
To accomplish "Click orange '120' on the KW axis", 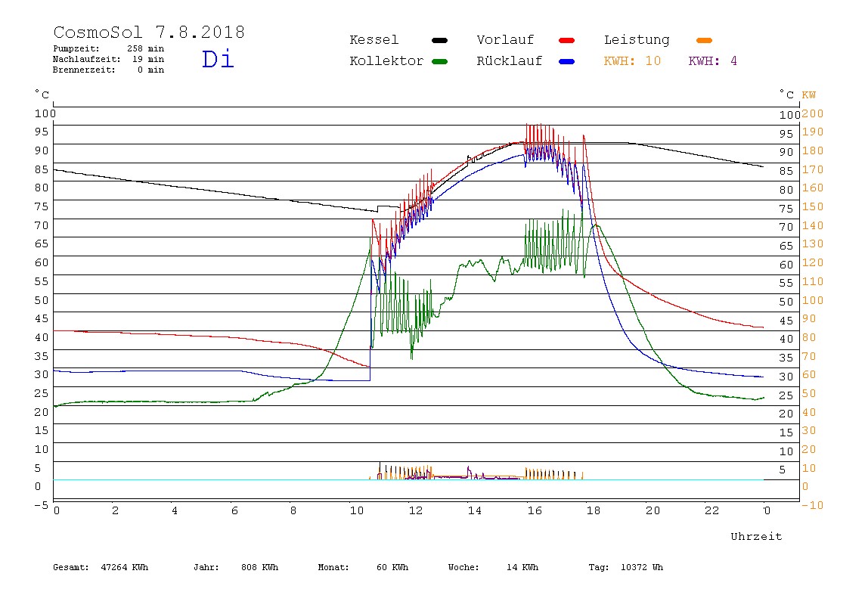I will 813,262.
